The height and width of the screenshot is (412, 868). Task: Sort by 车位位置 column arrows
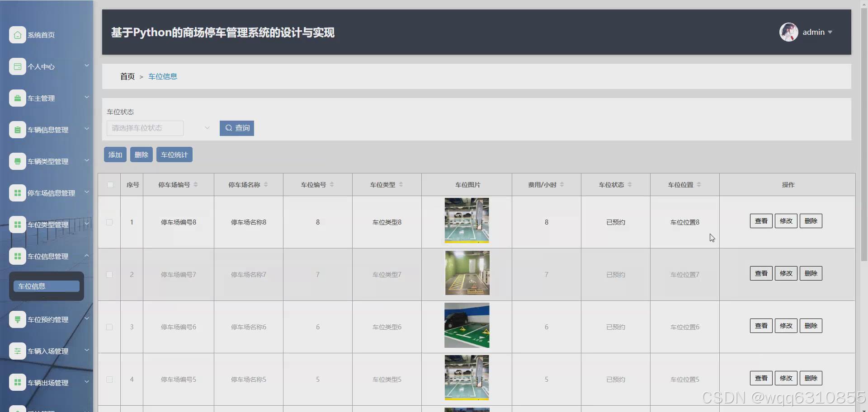(x=699, y=184)
